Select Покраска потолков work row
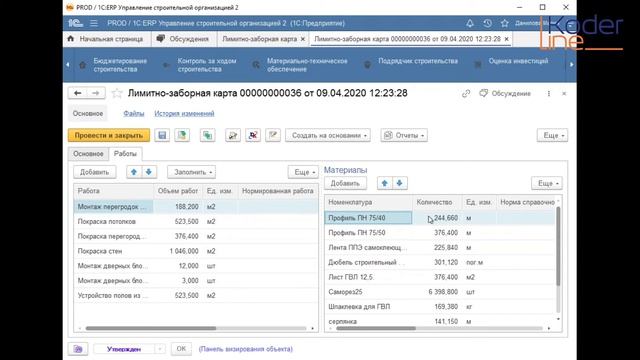The width and height of the screenshot is (640, 360). coord(196,222)
